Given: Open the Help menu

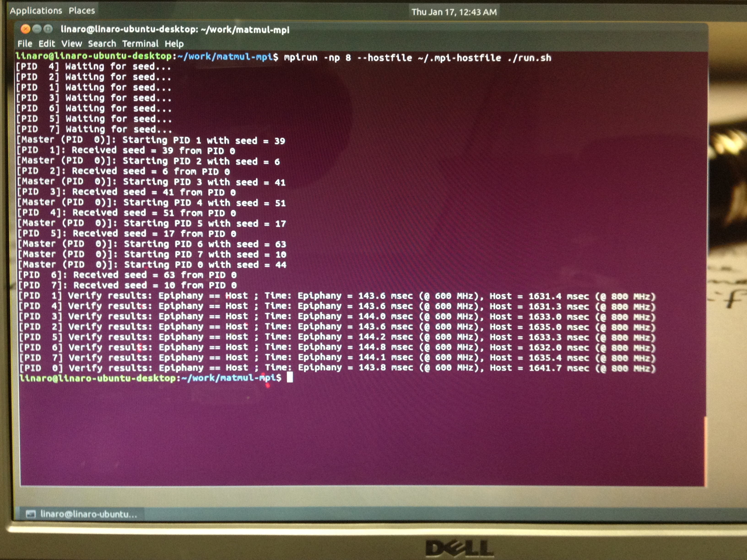Looking at the screenshot, I should [174, 44].
